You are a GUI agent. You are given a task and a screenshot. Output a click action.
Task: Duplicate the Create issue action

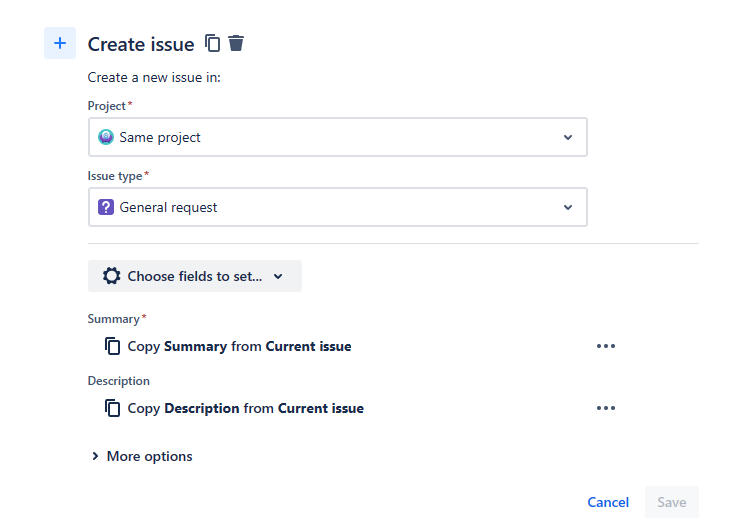point(212,43)
